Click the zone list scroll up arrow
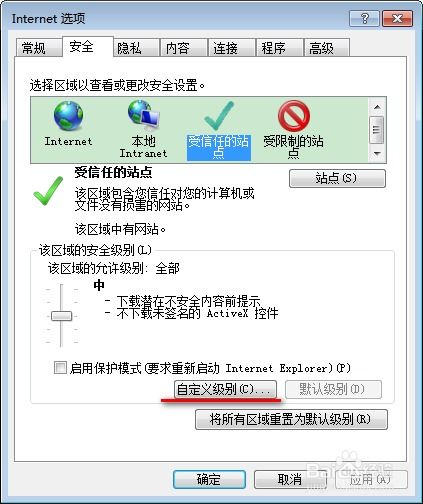423x504 pixels. (377, 107)
